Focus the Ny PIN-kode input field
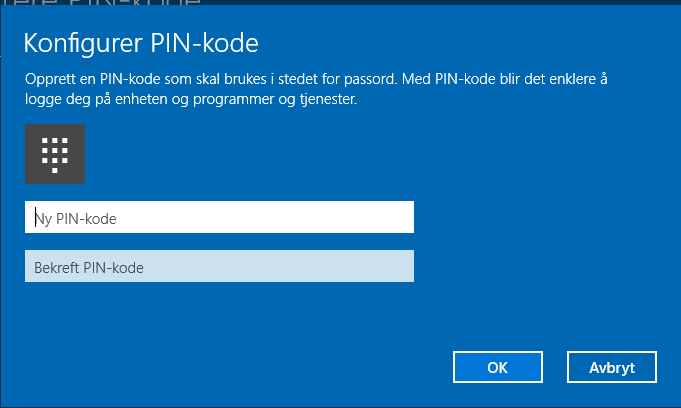681x408 pixels. click(219, 217)
